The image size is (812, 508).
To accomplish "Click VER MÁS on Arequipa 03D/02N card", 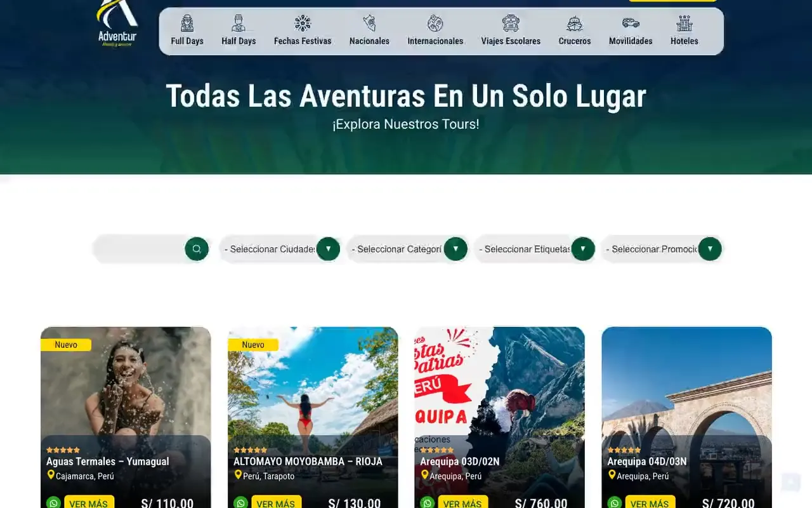I will click(x=462, y=503).
